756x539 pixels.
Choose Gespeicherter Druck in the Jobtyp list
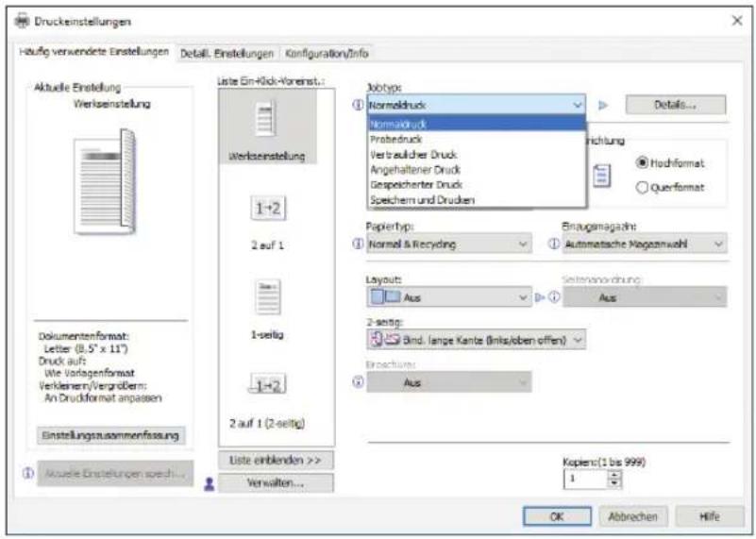click(477, 185)
